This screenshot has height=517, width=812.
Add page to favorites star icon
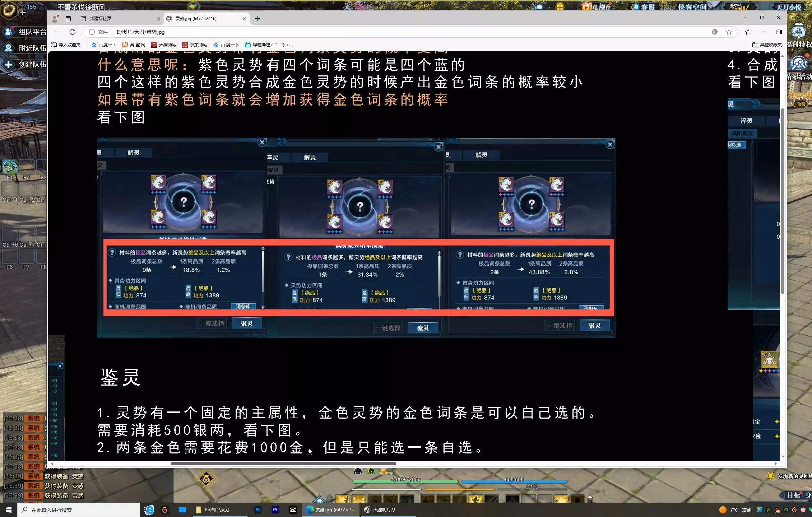tap(729, 32)
